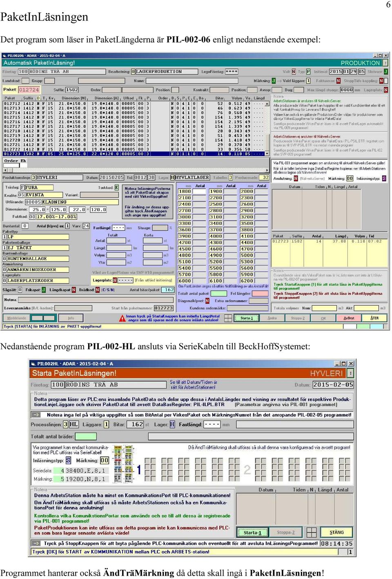Click the Företag name field RODINS TRA AB in PIL00206
The image size is (392, 579).
67,72
